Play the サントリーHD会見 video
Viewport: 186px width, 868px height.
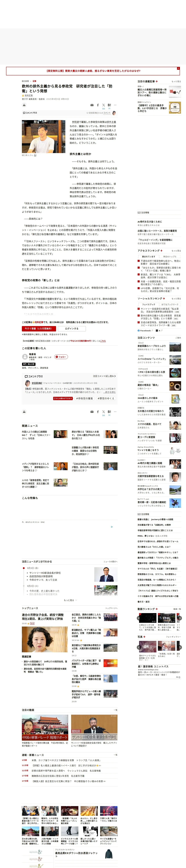click(x=94, y=728)
